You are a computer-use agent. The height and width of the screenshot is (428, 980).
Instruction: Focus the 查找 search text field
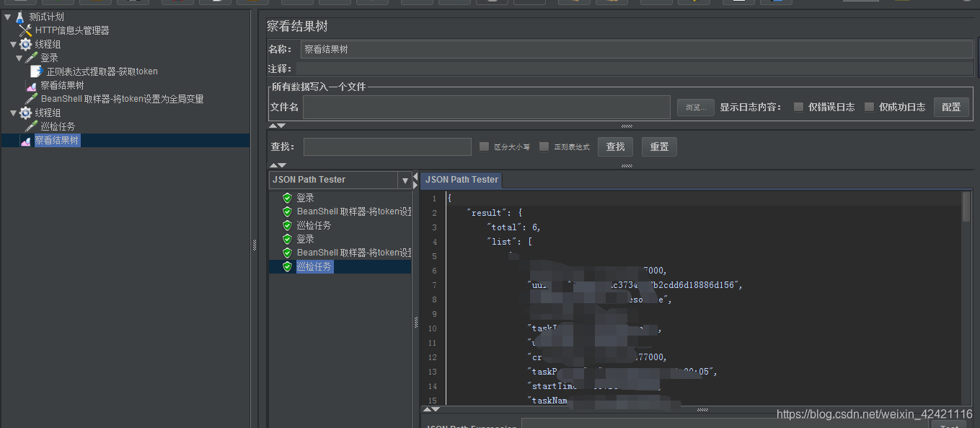387,147
